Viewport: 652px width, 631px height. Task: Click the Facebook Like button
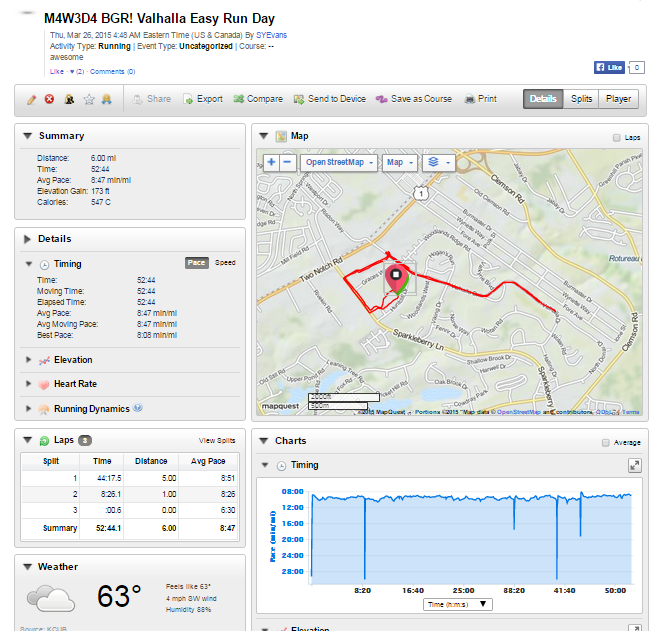[x=609, y=68]
